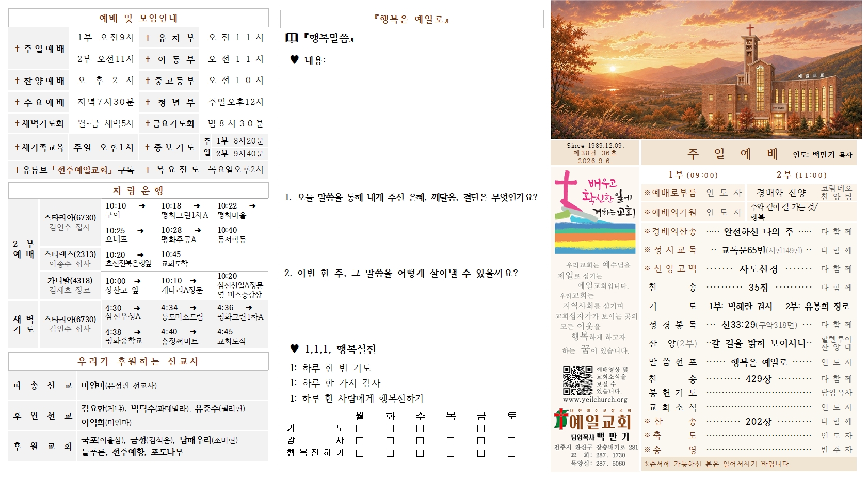Check the 기도 box under 수
868x478 pixels.
[420, 428]
